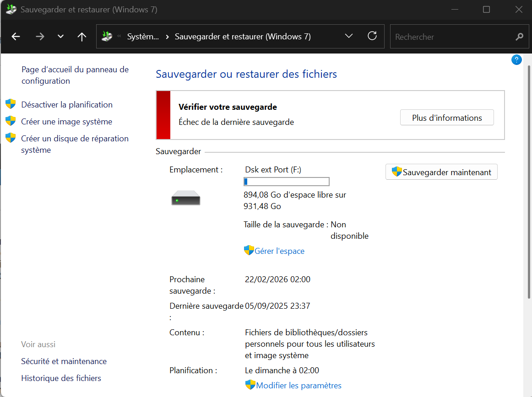Click the Le dimanche à 02:00 schedule text

(x=282, y=370)
